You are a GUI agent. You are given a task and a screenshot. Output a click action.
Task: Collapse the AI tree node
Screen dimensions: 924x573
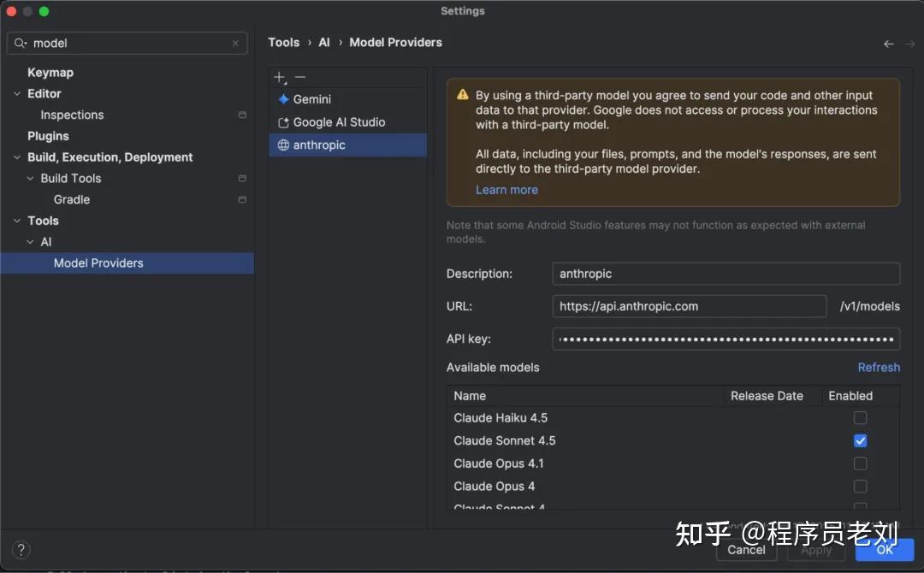click(x=30, y=242)
